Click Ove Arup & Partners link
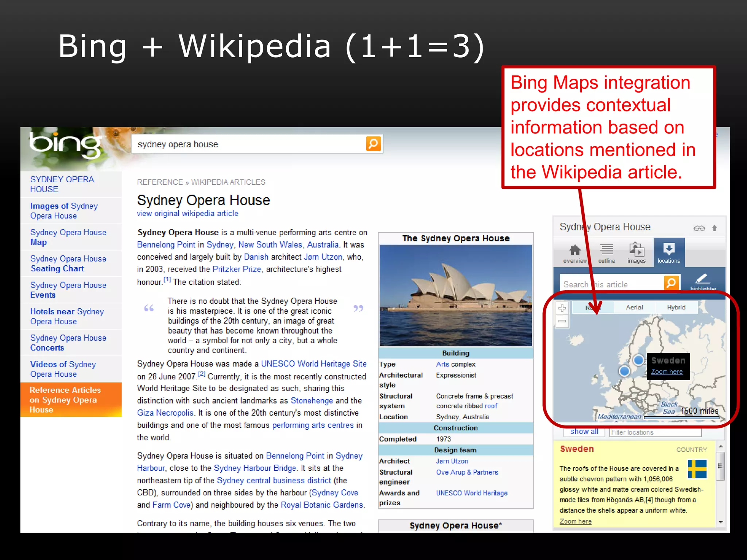The image size is (747, 560). pos(467,472)
